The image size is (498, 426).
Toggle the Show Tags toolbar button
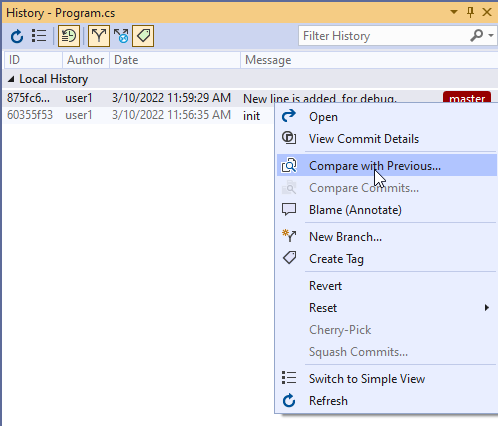(143, 36)
